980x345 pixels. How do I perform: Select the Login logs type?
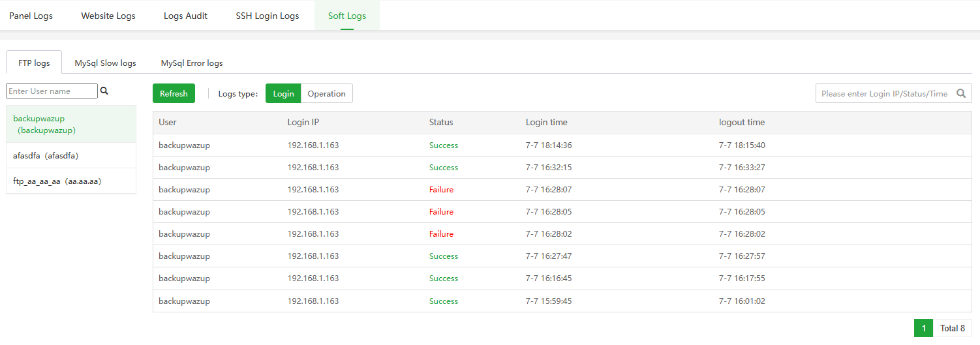(x=283, y=93)
